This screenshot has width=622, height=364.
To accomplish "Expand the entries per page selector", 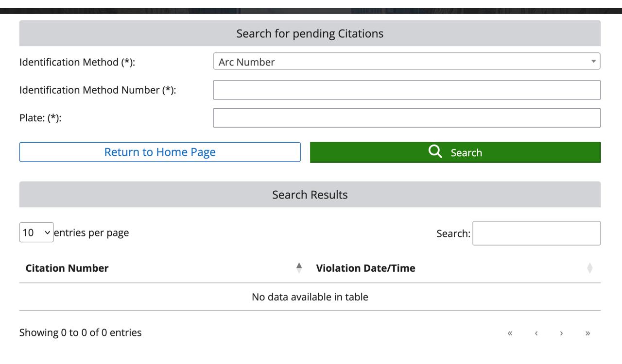I will click(36, 232).
